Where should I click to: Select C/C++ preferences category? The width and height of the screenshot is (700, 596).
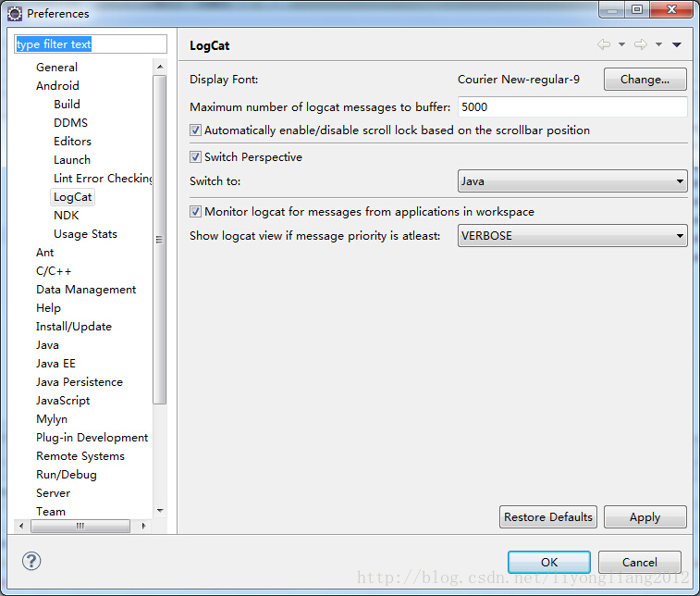tap(54, 271)
